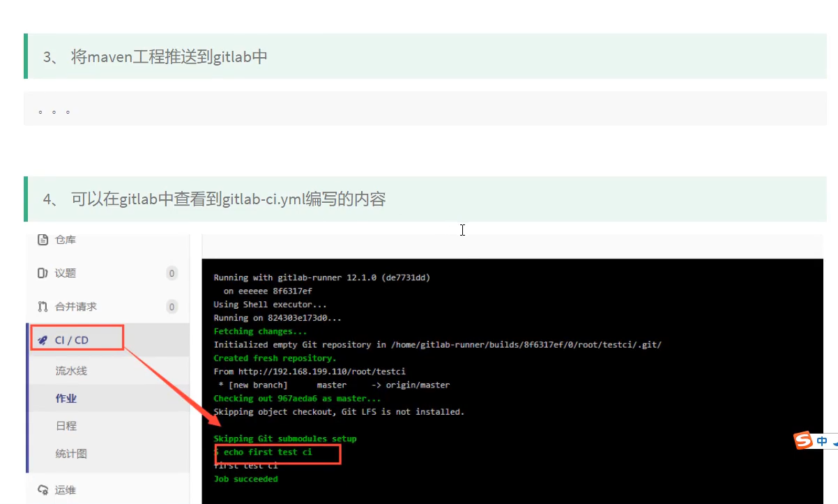Click the 'Job succeeded' log line

[x=245, y=479]
